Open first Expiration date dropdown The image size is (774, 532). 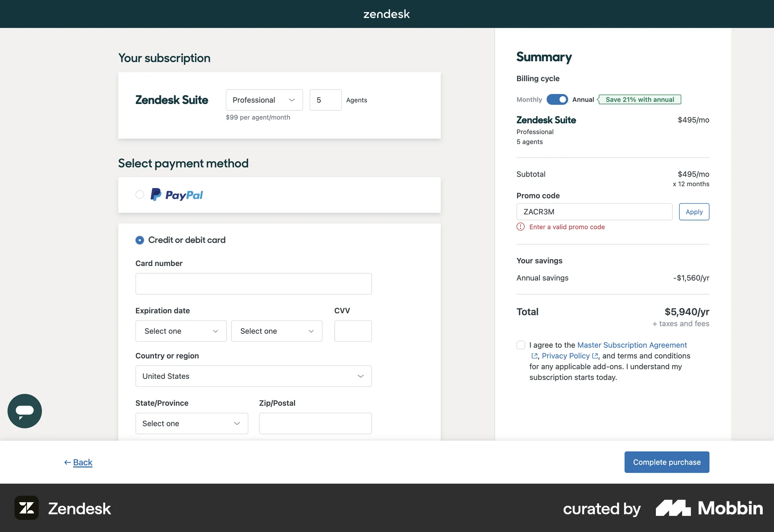coord(181,331)
